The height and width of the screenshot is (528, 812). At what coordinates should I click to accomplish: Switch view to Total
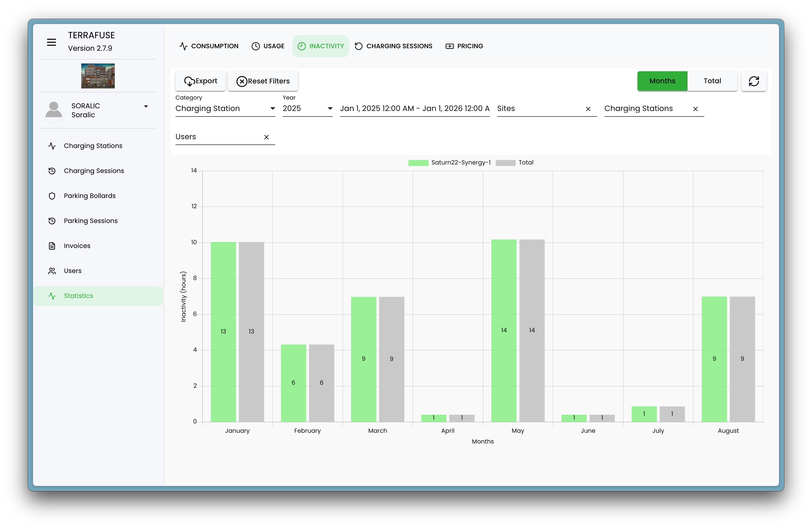tap(712, 81)
